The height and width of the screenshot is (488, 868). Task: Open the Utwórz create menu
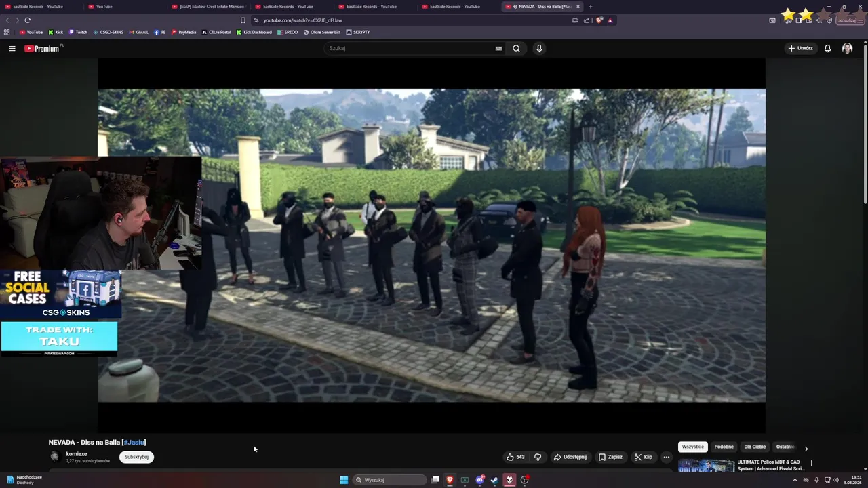(x=800, y=49)
